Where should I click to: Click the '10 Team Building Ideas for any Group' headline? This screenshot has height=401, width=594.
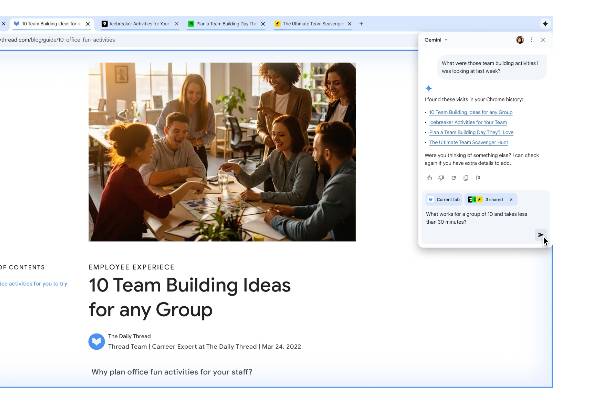[x=190, y=297]
